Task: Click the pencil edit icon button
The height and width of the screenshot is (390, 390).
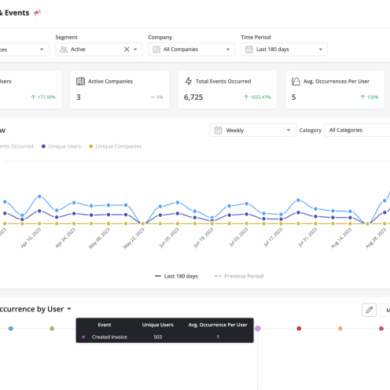Action: [369, 310]
